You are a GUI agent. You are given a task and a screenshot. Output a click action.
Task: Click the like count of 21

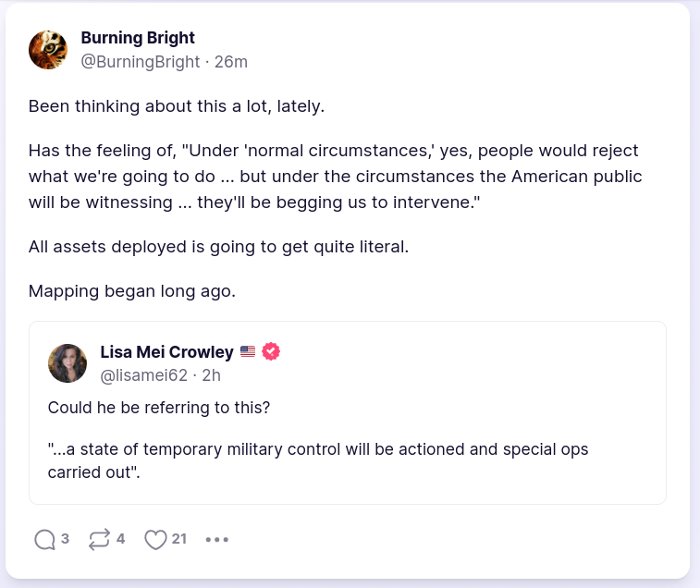coord(179,539)
